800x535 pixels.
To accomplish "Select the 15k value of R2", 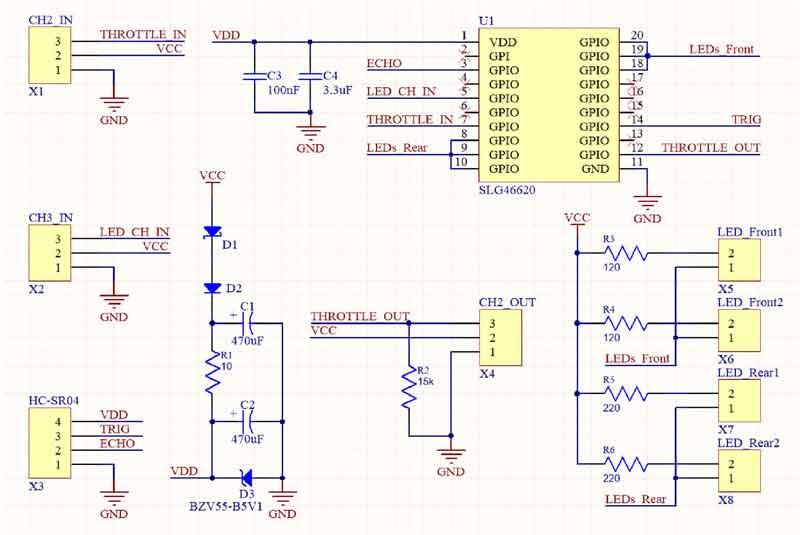I will pos(426,381).
